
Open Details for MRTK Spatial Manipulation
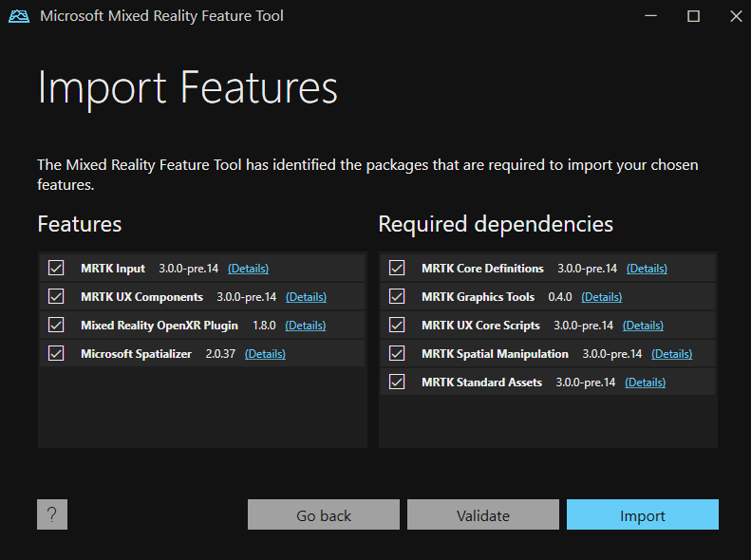(x=672, y=354)
